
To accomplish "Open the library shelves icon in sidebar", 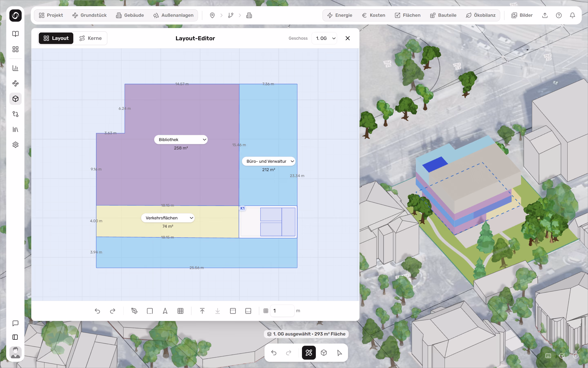I will click(x=15, y=129).
